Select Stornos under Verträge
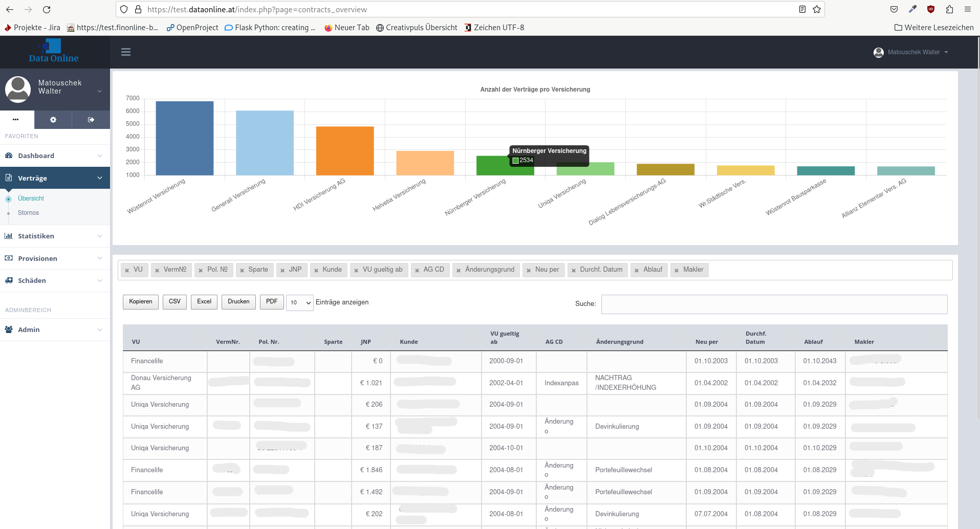 (x=28, y=213)
